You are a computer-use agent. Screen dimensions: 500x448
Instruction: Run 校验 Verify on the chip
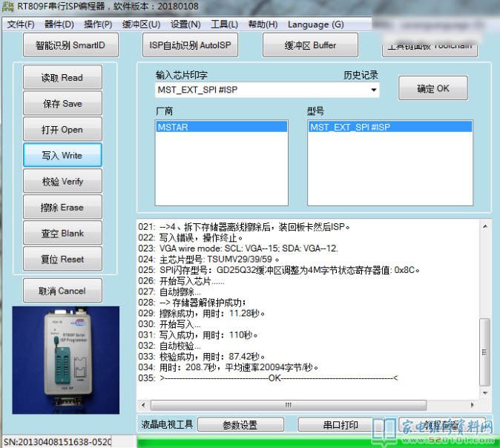click(62, 182)
